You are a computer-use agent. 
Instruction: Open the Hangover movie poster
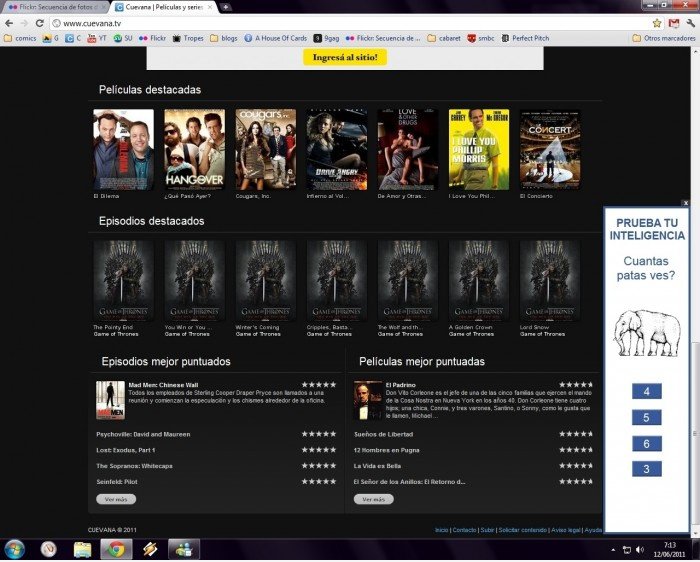click(194, 150)
